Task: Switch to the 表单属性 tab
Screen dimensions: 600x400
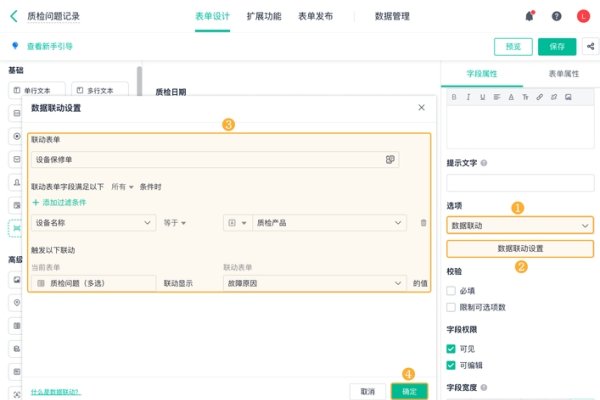Action: coord(564,74)
